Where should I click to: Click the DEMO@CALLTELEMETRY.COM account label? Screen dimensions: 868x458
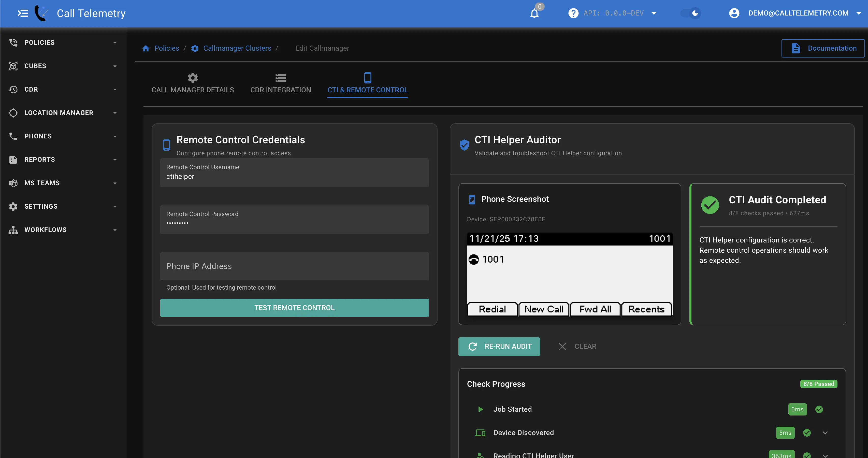tap(798, 13)
